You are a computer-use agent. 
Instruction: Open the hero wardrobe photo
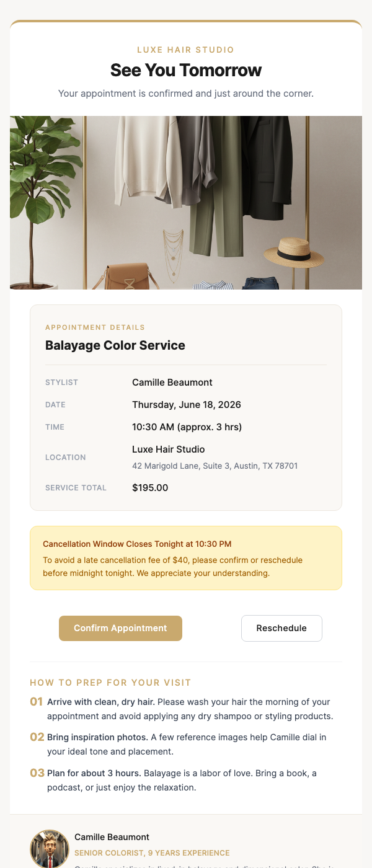coord(185,201)
